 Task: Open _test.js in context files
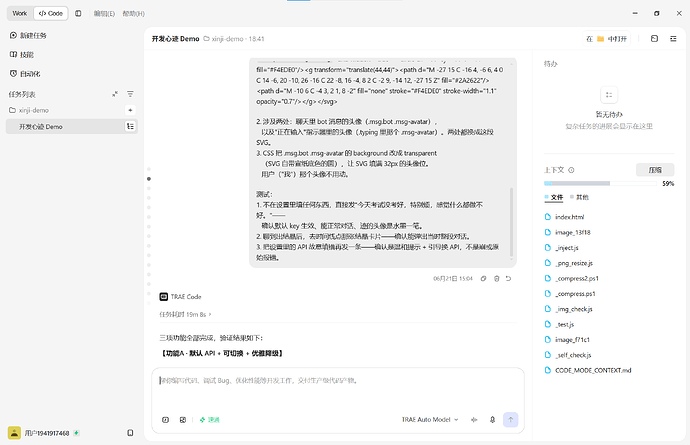[560, 324]
